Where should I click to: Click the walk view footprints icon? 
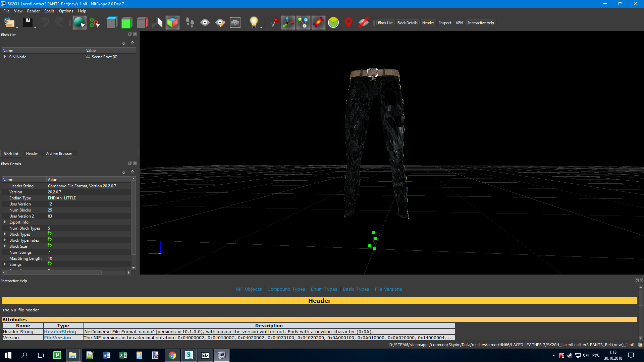click(x=190, y=22)
